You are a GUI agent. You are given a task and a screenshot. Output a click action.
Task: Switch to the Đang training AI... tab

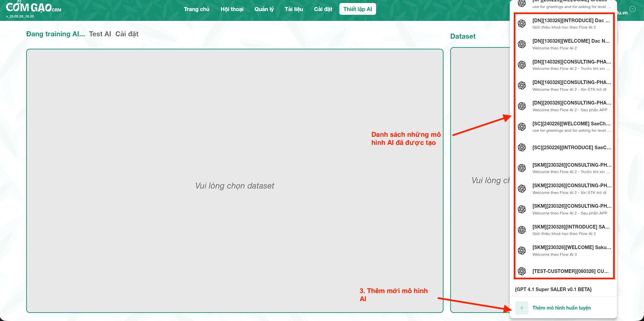[x=55, y=34]
